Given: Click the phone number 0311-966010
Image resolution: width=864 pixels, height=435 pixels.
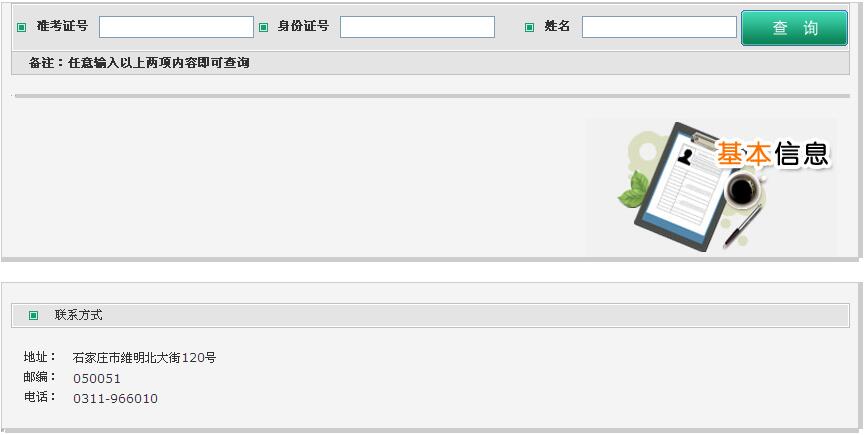Looking at the screenshot, I should 115,399.
